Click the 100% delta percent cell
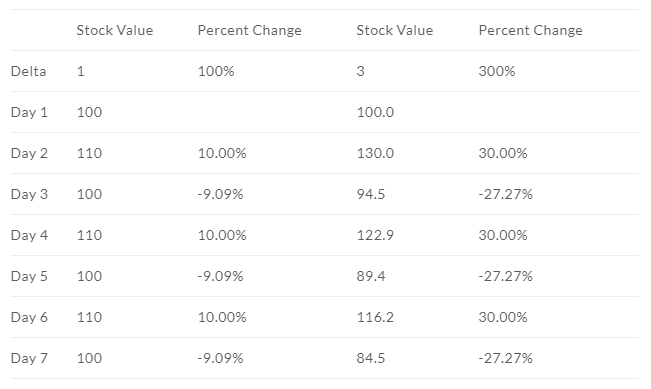Viewport: 651px width, 389px height. [216, 71]
